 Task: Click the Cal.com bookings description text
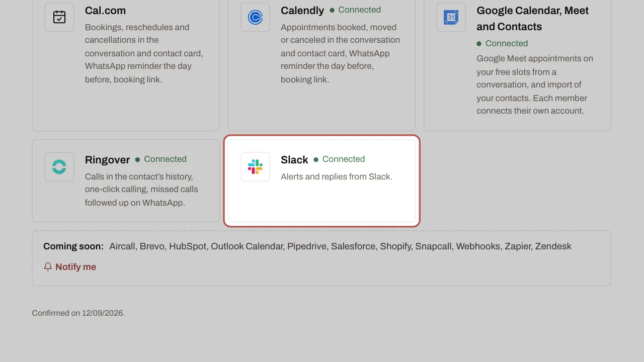144,53
